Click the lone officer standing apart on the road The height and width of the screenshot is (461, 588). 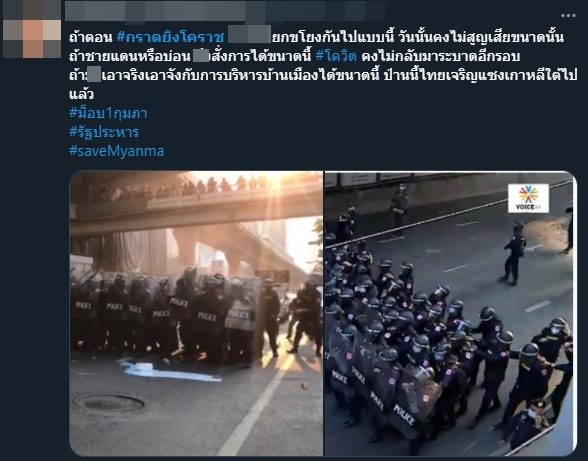513,254
